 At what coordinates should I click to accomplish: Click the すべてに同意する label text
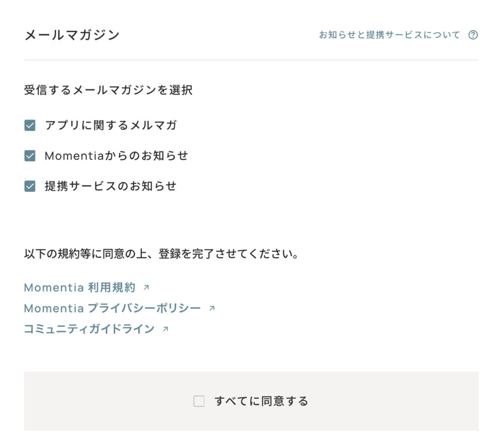(261, 401)
